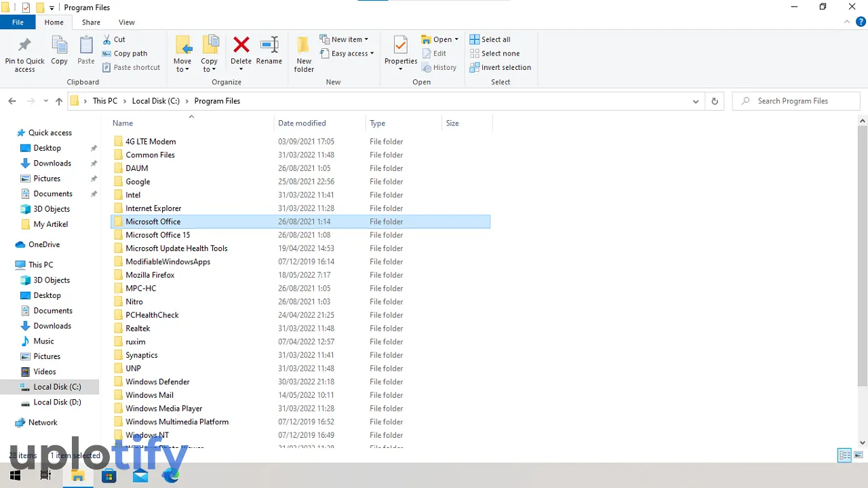Click Local Disk (C:) in breadcrumb

[x=156, y=101]
